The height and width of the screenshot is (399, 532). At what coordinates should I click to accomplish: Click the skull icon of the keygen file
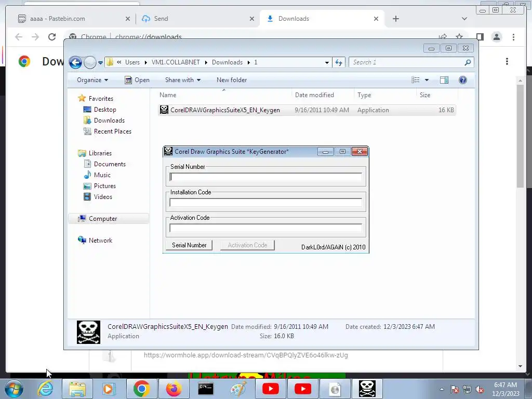[x=164, y=110]
